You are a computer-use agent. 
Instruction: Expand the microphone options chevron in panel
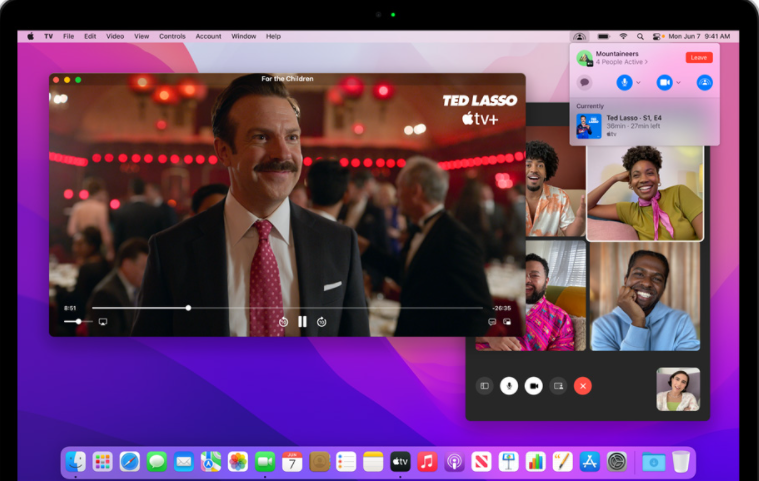638,83
